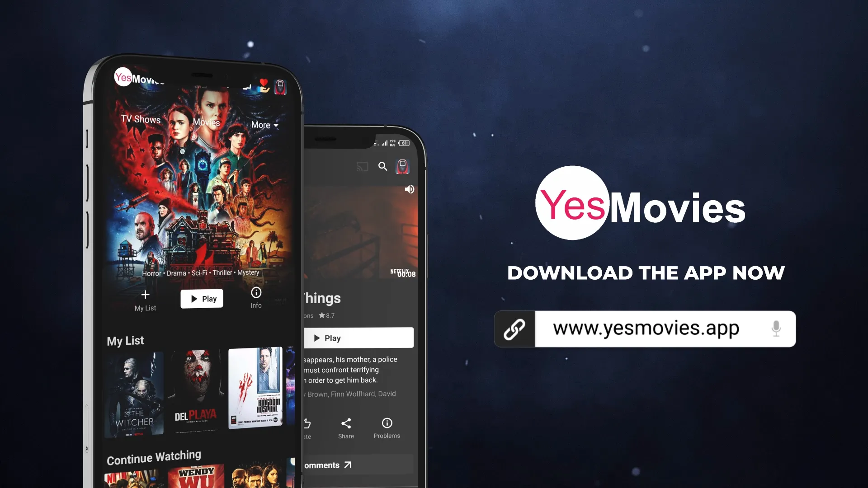Click the Download the App Now button
868x488 pixels.
pos(646,272)
